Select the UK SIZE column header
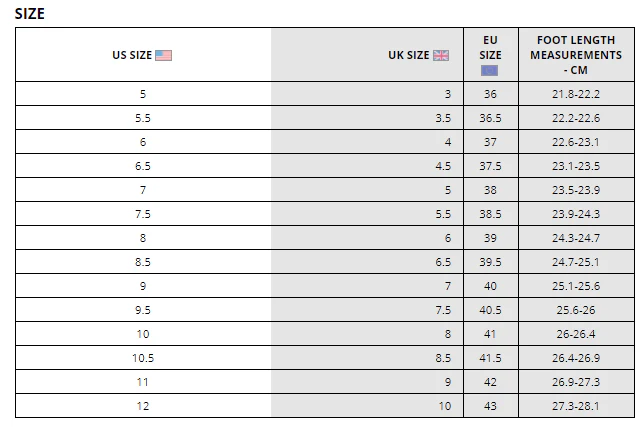The width and height of the screenshot is (640, 427). pyautogui.click(x=409, y=55)
